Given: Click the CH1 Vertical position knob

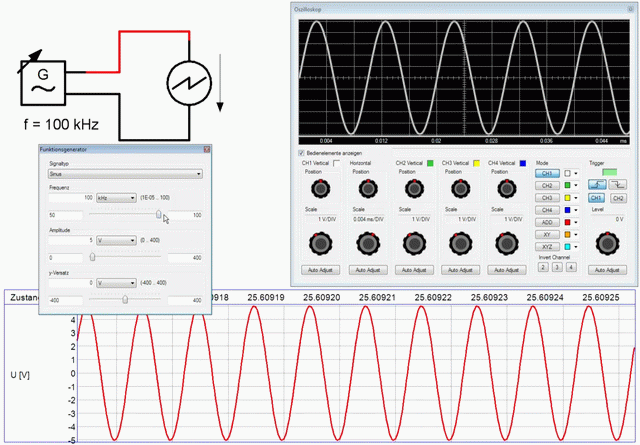Looking at the screenshot, I should (320, 188).
